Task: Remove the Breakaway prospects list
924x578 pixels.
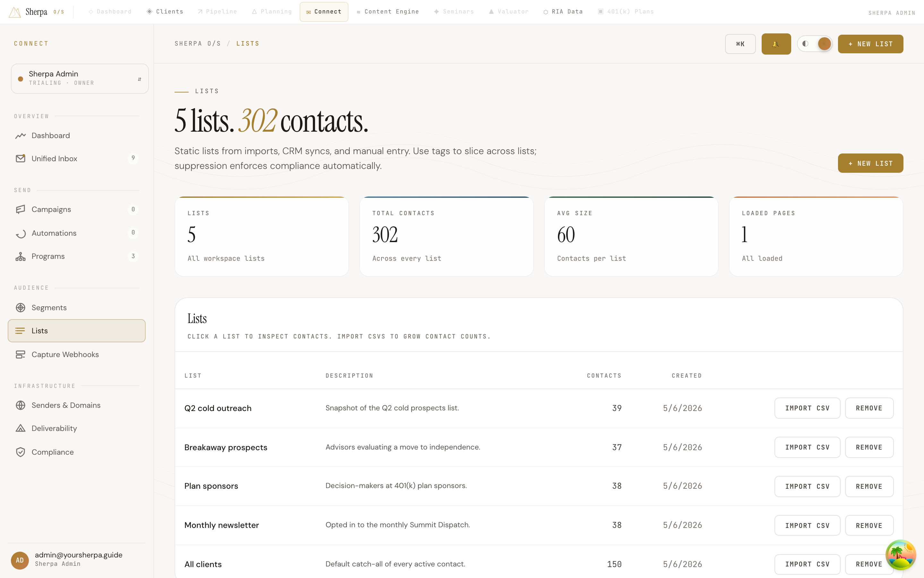Action: 869,447
